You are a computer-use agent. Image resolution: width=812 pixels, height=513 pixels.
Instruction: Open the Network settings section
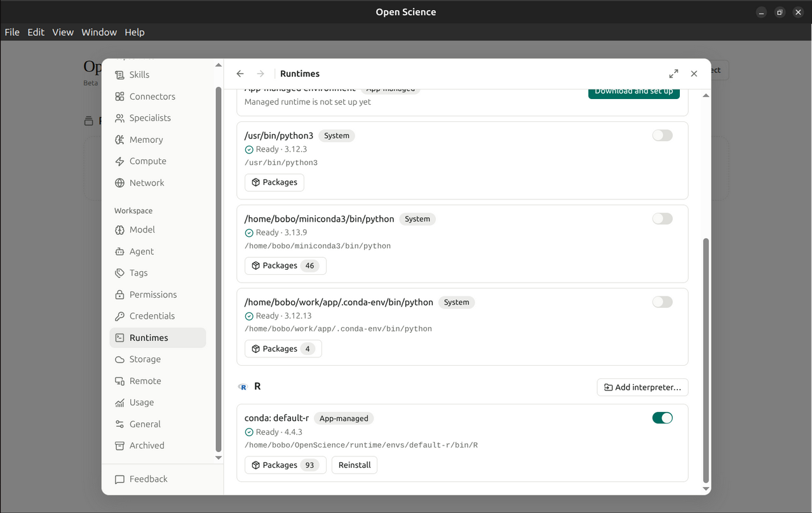click(x=158, y=183)
